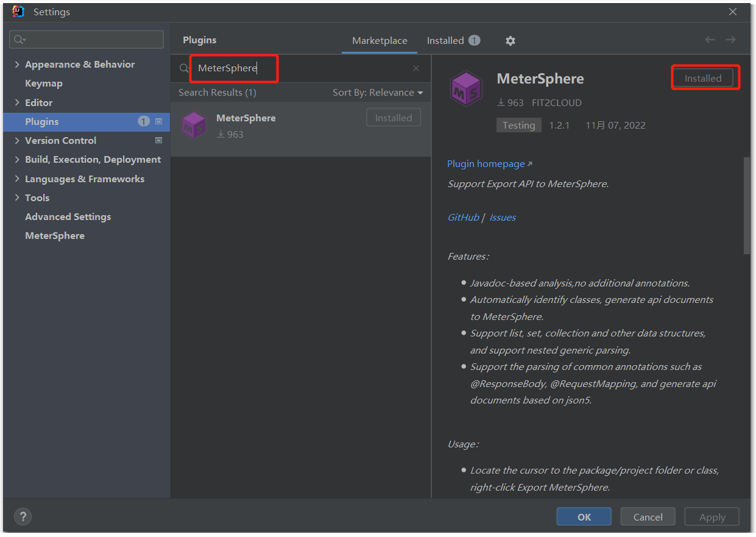Open Advanced Settings page
Screen dimensions: 756x537
(68, 216)
